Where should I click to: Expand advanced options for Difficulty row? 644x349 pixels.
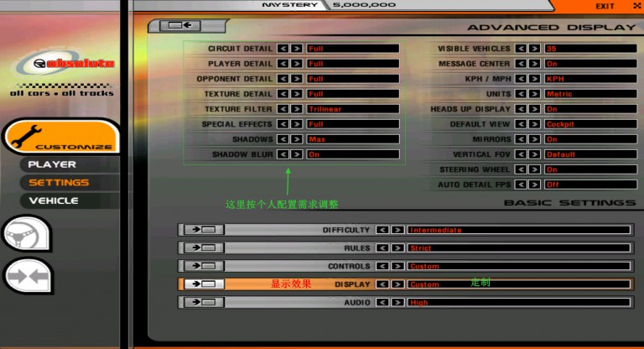pos(204,229)
